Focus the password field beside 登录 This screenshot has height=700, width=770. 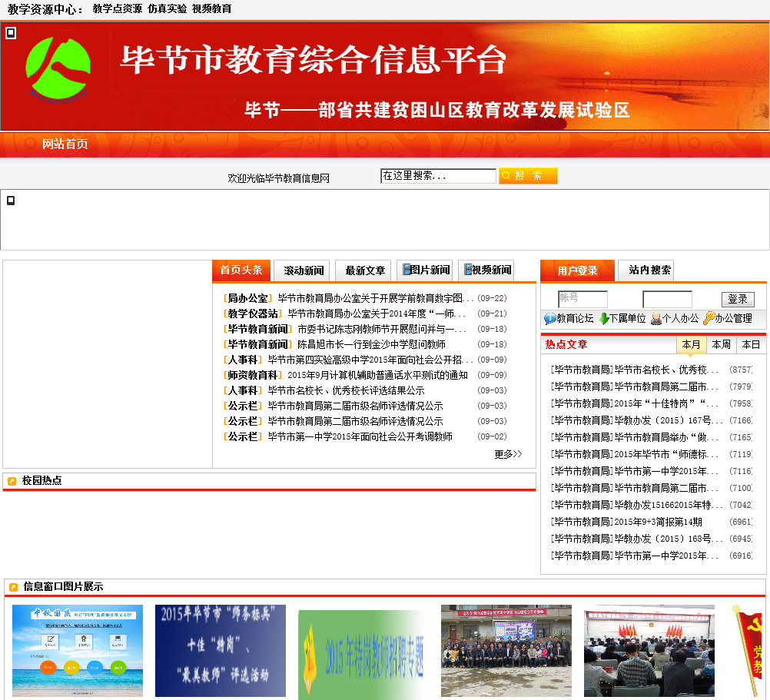click(x=667, y=299)
